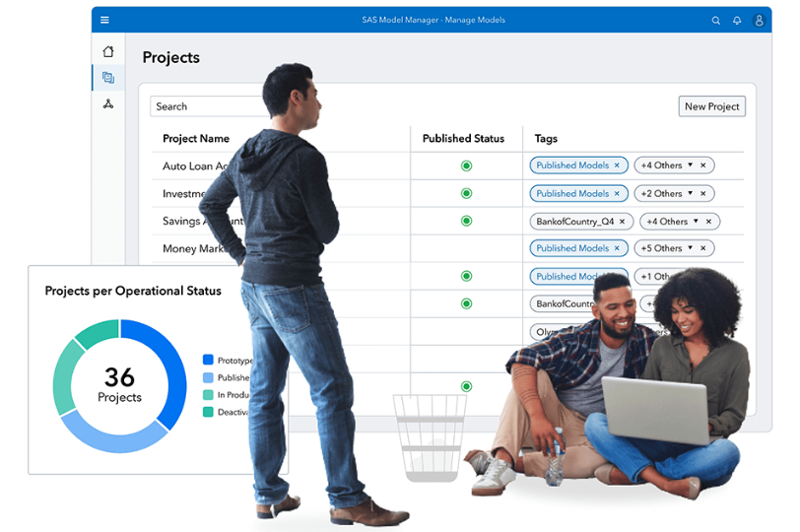This screenshot has width=800, height=532.
Task: Remove the +5 Others chip
Action: 703,248
